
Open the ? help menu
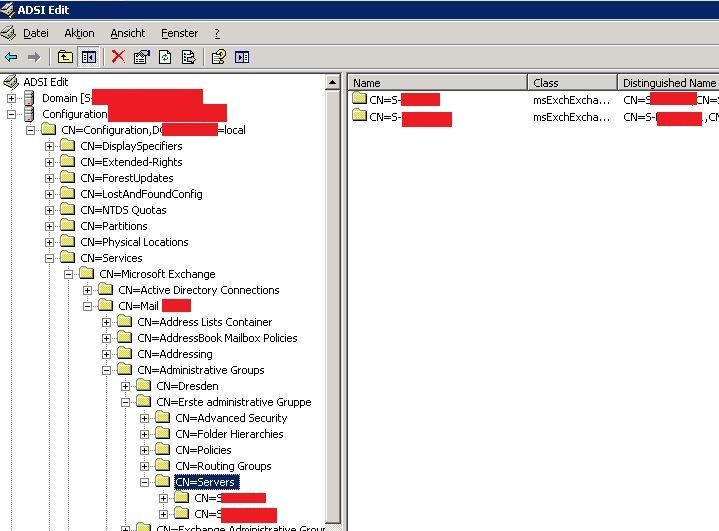(x=217, y=33)
